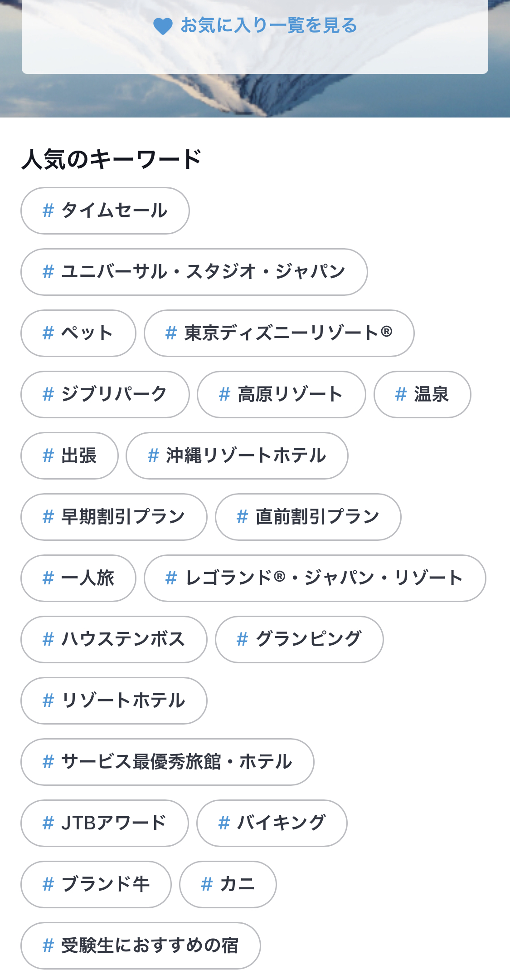The image size is (510, 980).
Task: Select the サービス最優秀旅館・ホテル keyword
Action: coord(167,762)
